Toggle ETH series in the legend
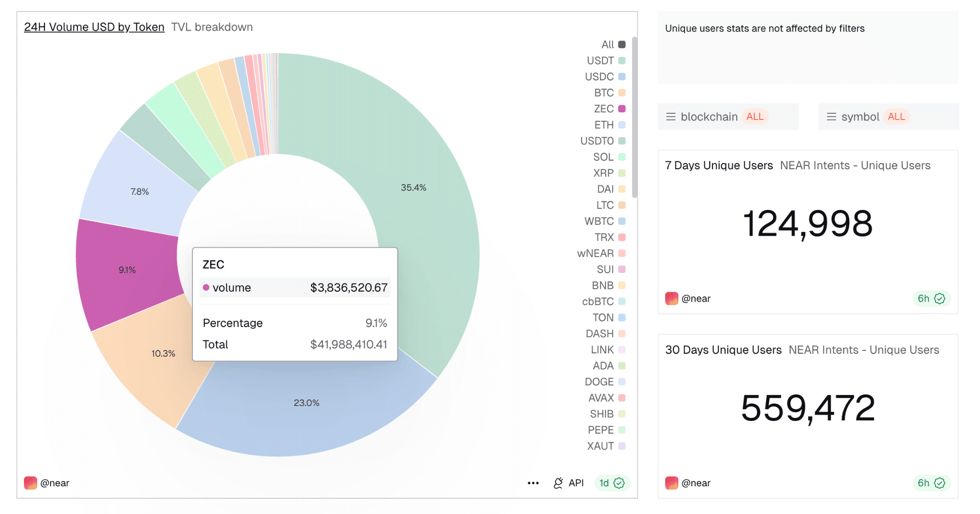 coord(610,125)
